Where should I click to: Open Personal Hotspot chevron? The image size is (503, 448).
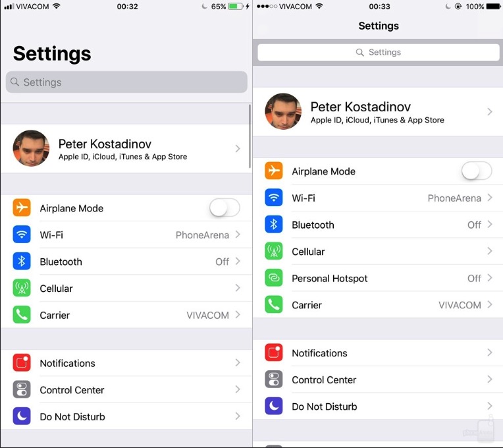tap(490, 277)
